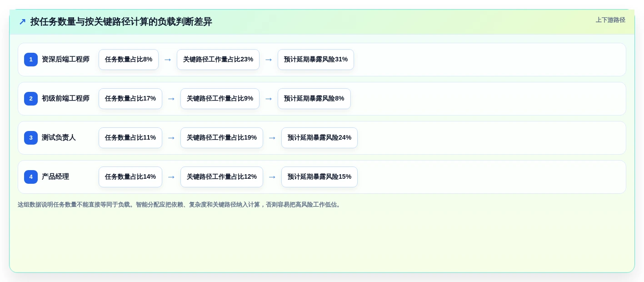Click the 预计延期暴露风险15% chip
644x282 pixels.
coord(320,177)
